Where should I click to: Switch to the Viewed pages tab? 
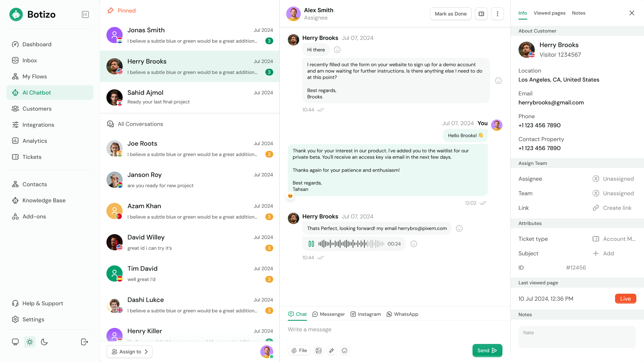(549, 13)
